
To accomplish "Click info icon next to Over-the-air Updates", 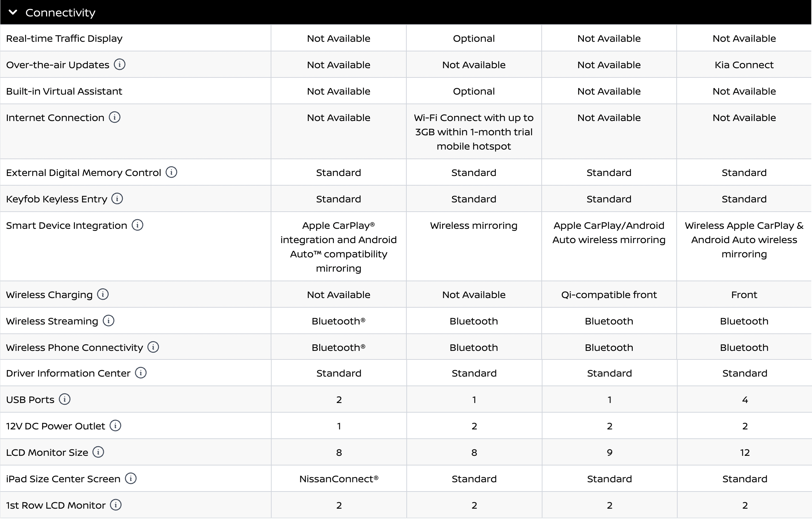I will coord(120,65).
